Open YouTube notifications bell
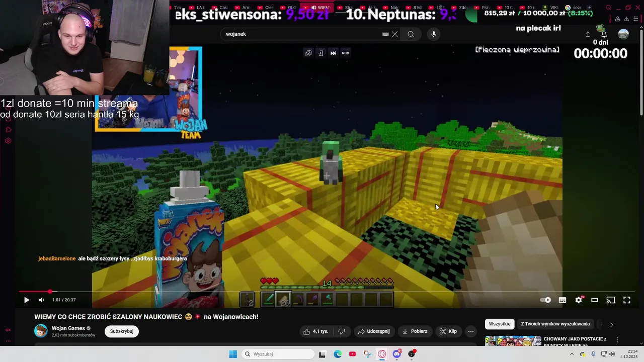Image resolution: width=644 pixels, height=362 pixels. (x=604, y=34)
